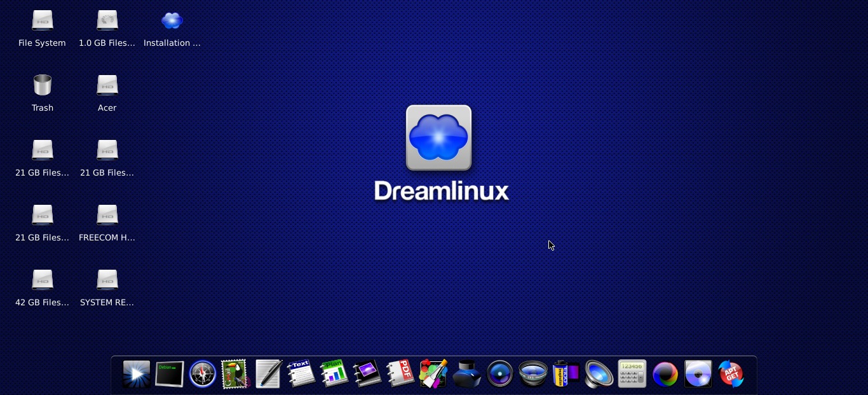Open the blue ink bottle dock icon
This screenshot has height=395, width=868.
(467, 374)
